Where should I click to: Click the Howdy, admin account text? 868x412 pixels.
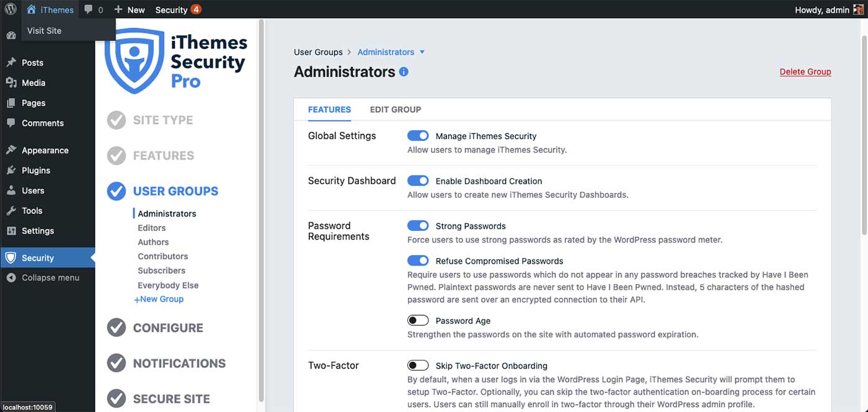[x=821, y=10]
